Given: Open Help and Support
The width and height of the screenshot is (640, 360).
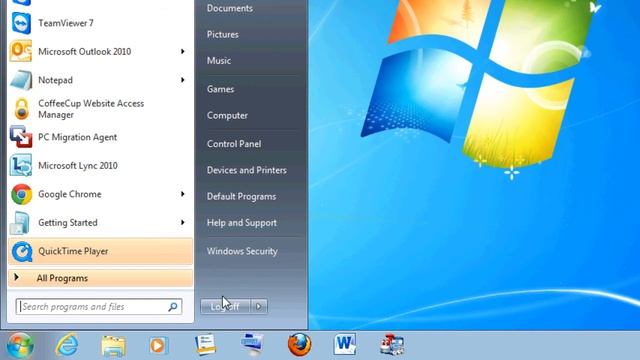Looking at the screenshot, I should coord(242,223).
